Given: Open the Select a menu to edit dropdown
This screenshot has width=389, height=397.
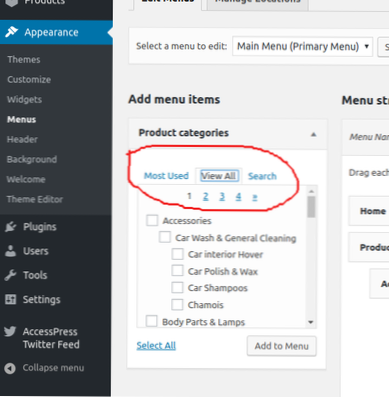Looking at the screenshot, I should click(x=302, y=46).
